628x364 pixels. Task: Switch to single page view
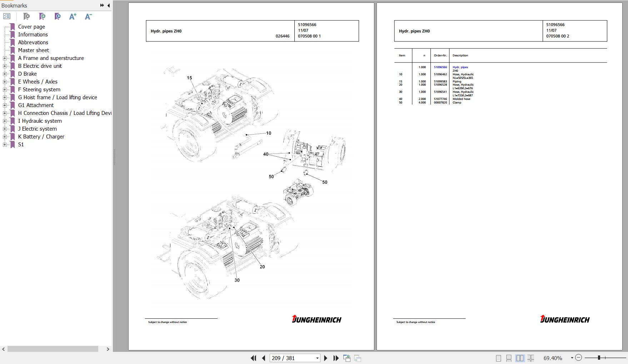(498, 358)
